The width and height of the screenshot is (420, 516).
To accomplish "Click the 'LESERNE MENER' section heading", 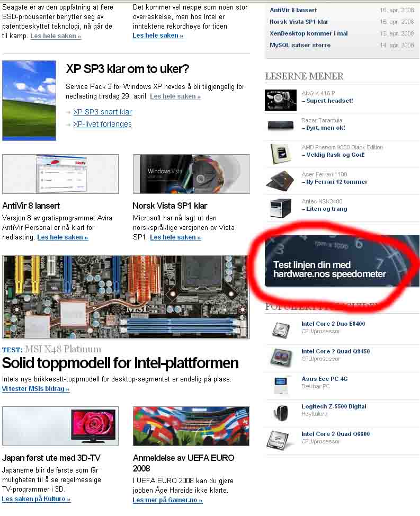I will tap(304, 76).
